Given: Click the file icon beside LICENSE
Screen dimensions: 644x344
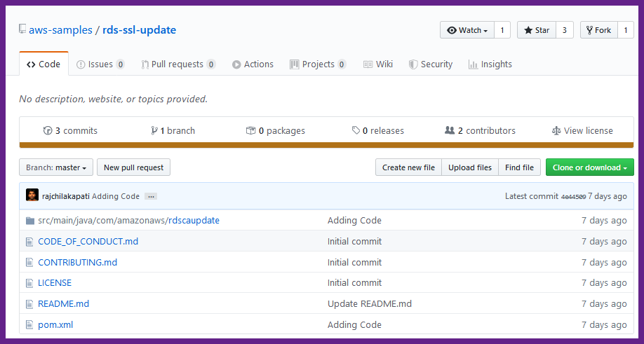Looking at the screenshot, I should 29,283.
